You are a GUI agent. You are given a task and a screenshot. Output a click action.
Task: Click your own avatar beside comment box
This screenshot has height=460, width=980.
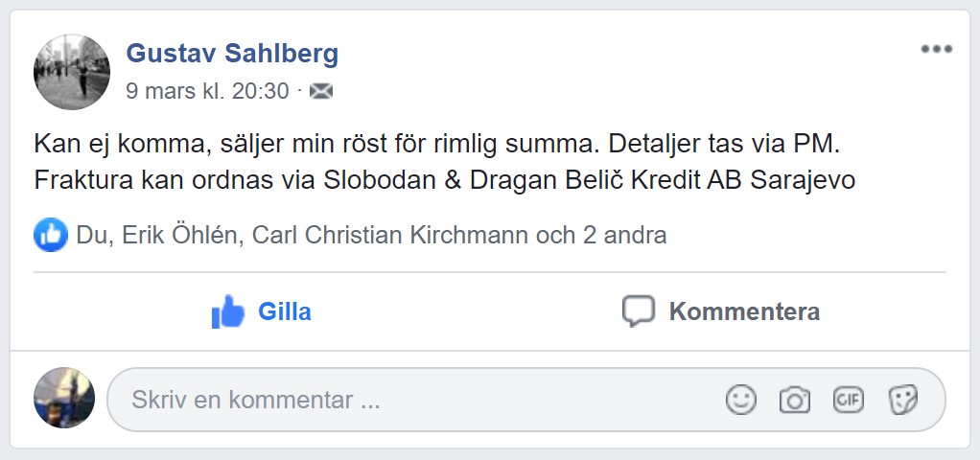[64, 397]
